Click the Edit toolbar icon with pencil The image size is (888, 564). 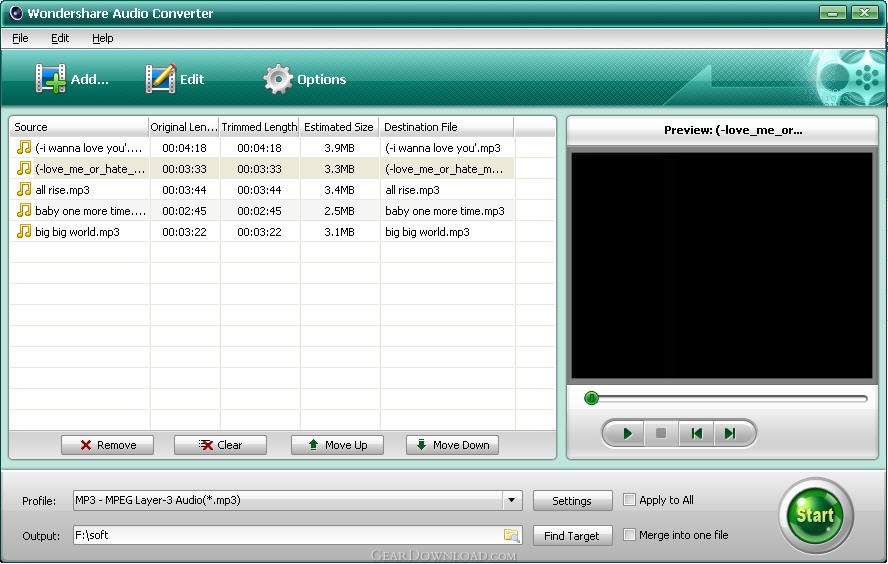click(160, 79)
